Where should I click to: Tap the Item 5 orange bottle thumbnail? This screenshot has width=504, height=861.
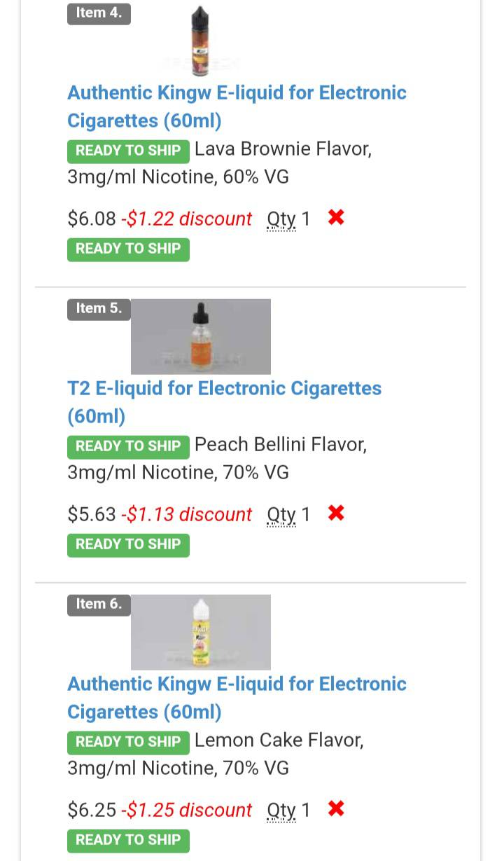point(201,336)
